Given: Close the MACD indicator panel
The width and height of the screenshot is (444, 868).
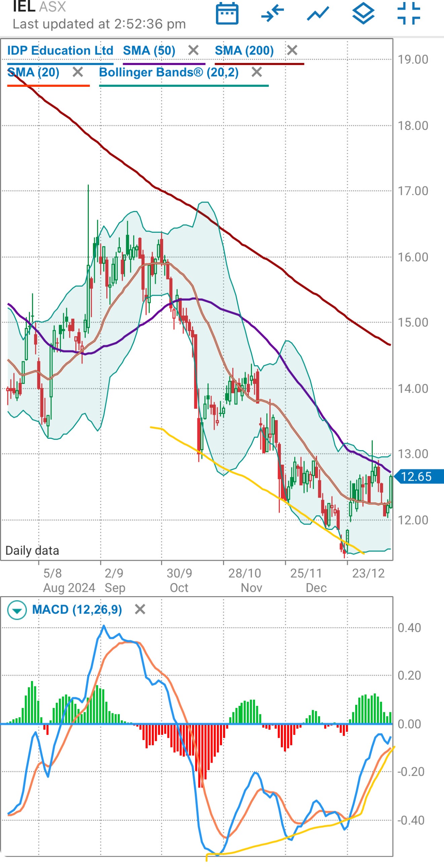Looking at the screenshot, I should tap(140, 609).
